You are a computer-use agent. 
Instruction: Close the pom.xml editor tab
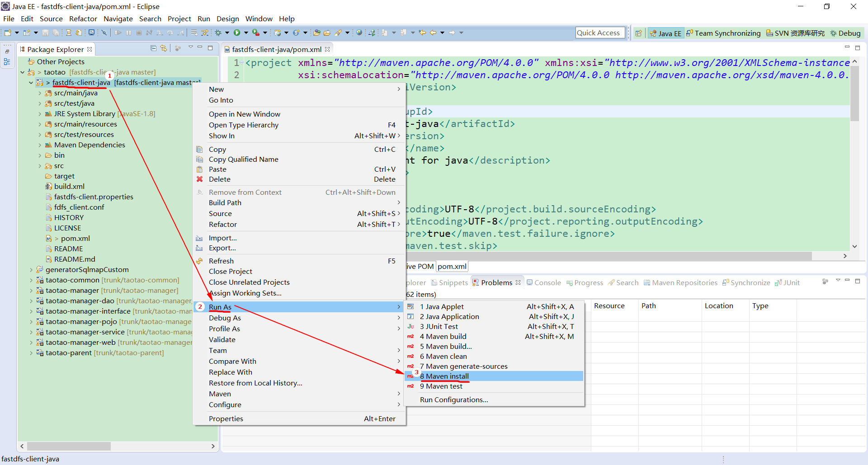coord(327,49)
